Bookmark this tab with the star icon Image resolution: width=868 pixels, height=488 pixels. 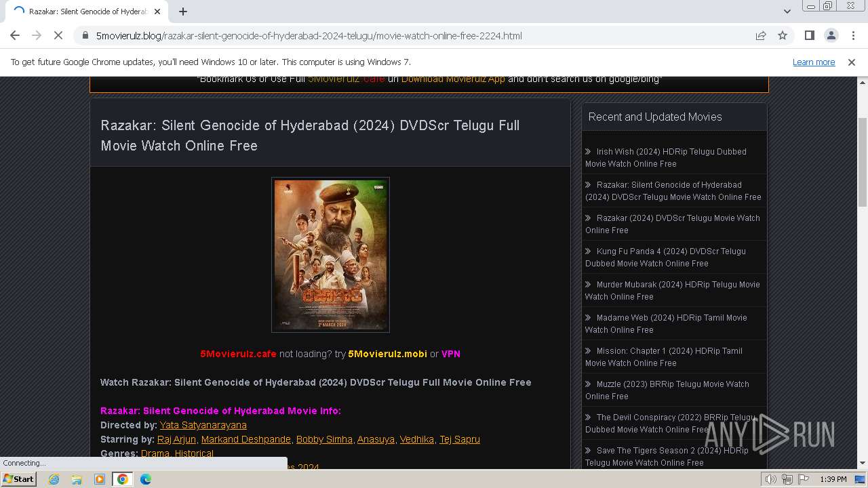point(783,35)
